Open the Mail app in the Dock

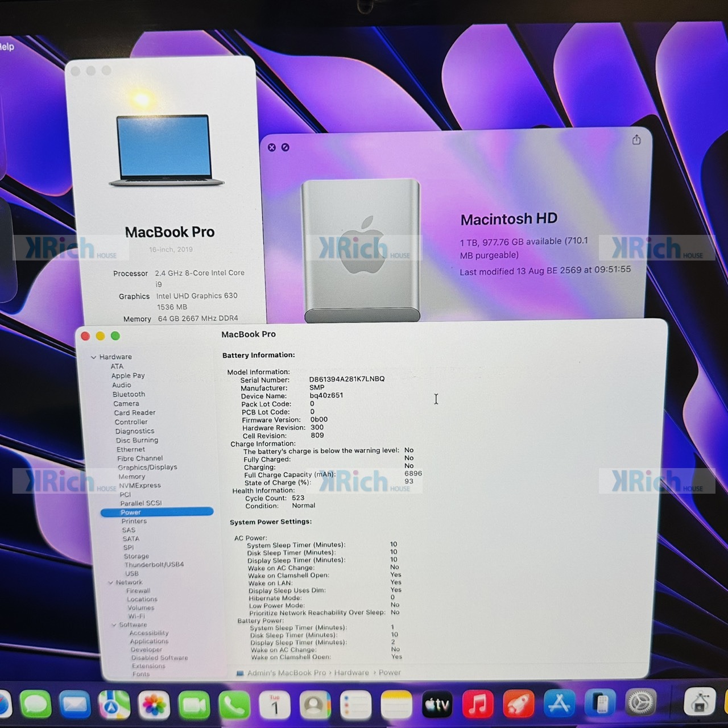tap(75, 705)
